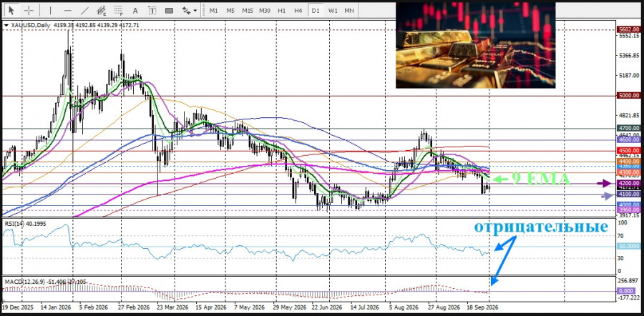Open the arrows tool dropdown arrow
The width and height of the screenshot is (644, 316).
tap(195, 11)
